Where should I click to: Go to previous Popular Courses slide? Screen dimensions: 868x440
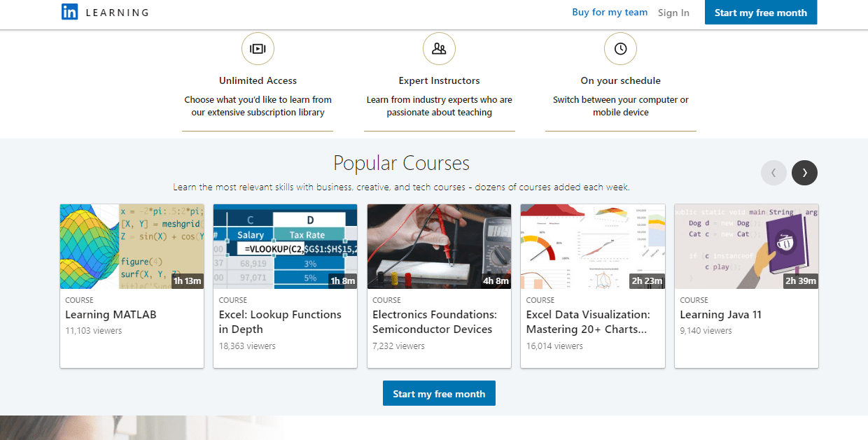773,173
